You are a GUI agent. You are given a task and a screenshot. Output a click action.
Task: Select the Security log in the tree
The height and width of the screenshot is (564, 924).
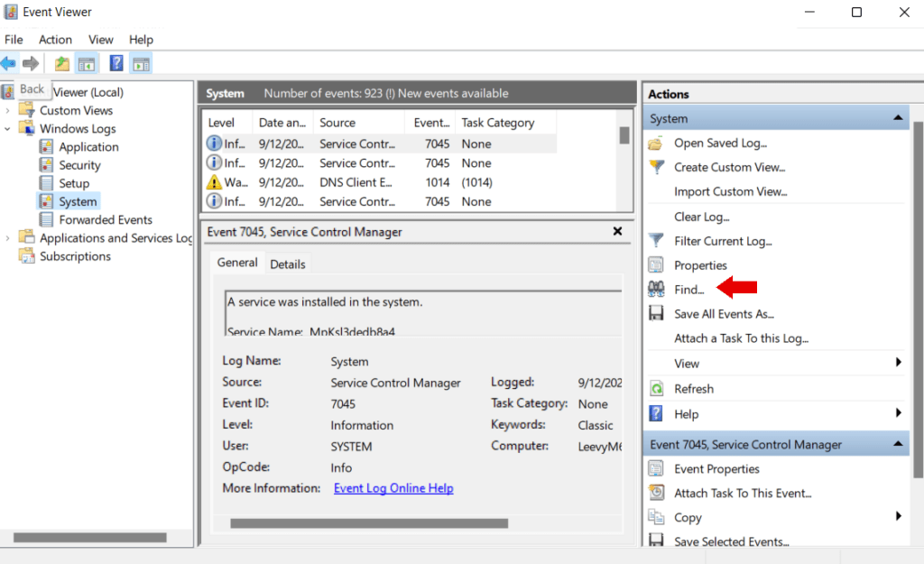pyautogui.click(x=79, y=164)
